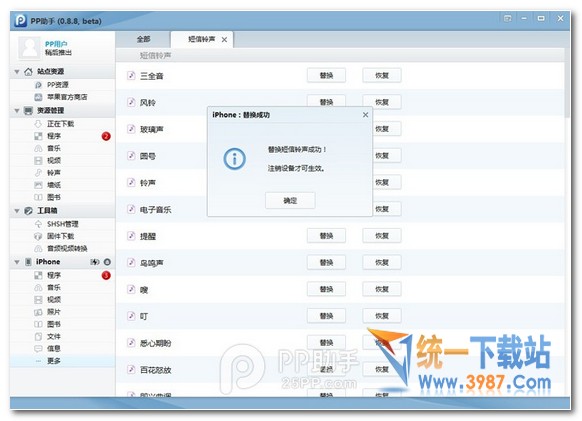Click 恢复 for 玻璃声
This screenshot has height=421, width=582.
(x=387, y=129)
